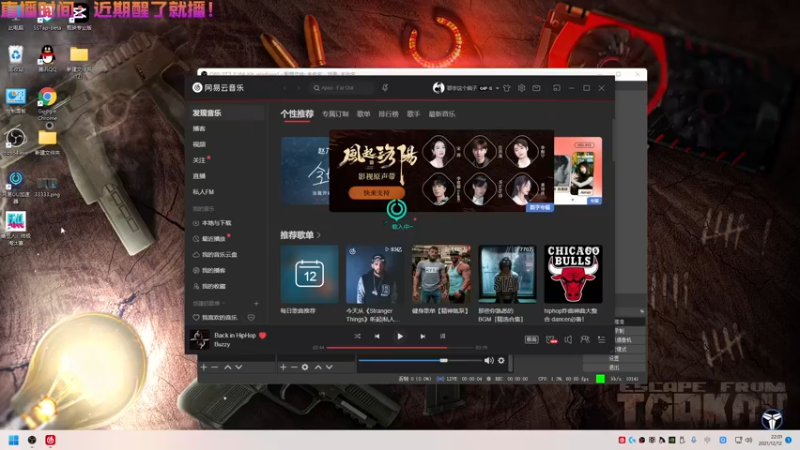
Task: Open the daily recommendation calendar card
Action: click(x=309, y=274)
